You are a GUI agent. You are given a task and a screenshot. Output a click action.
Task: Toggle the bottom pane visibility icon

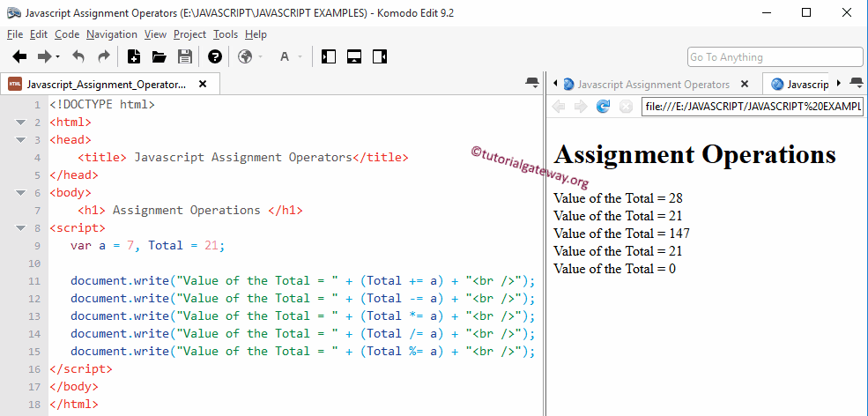(354, 56)
